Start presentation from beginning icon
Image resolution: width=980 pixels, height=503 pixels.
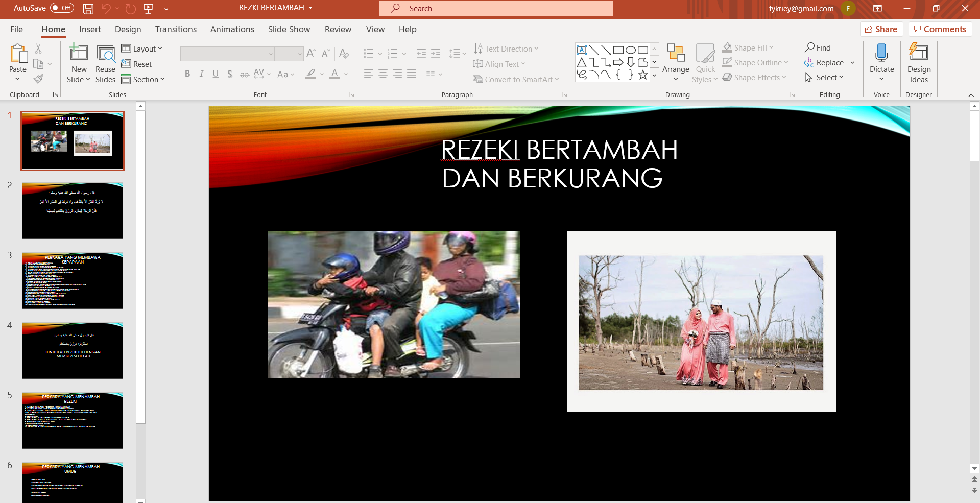coord(149,9)
